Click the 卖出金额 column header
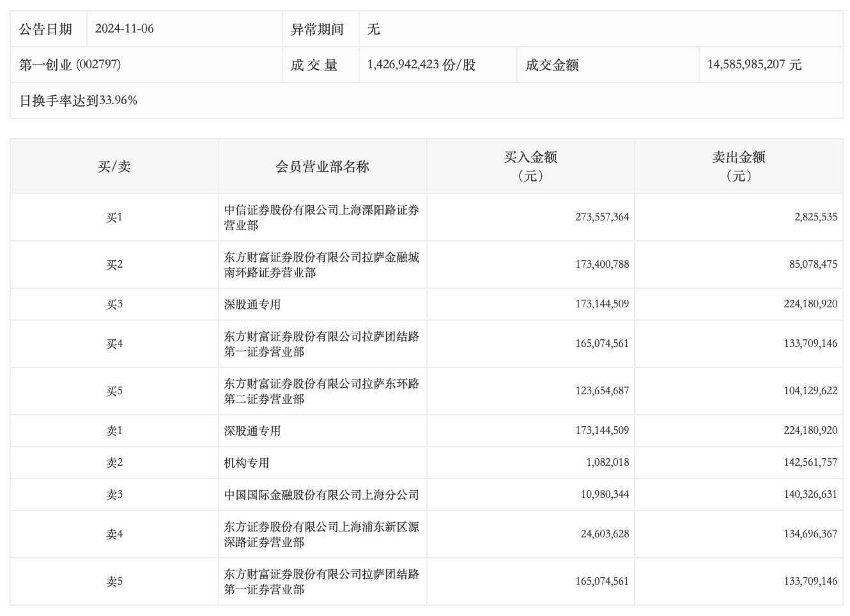Image resolution: width=850 pixels, height=616 pixels. click(739, 166)
